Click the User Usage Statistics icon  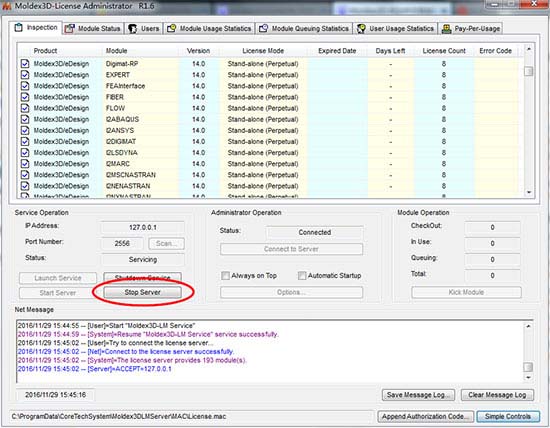(x=361, y=29)
